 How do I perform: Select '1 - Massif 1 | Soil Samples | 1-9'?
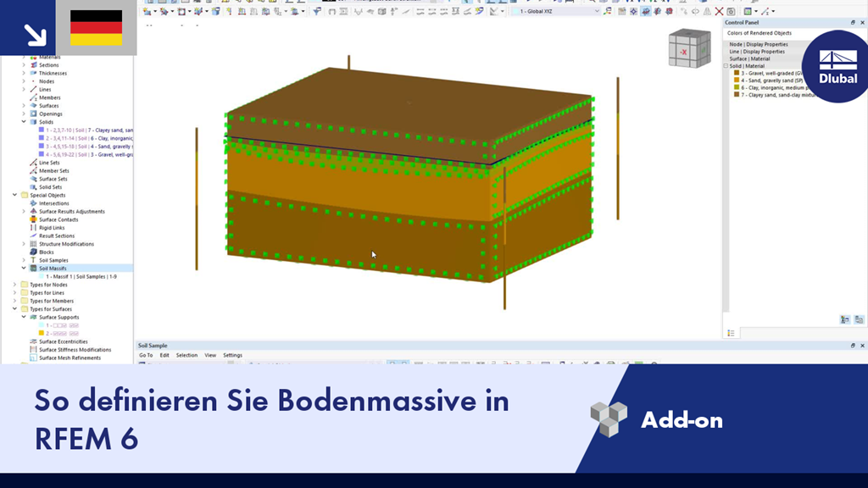[x=81, y=277]
